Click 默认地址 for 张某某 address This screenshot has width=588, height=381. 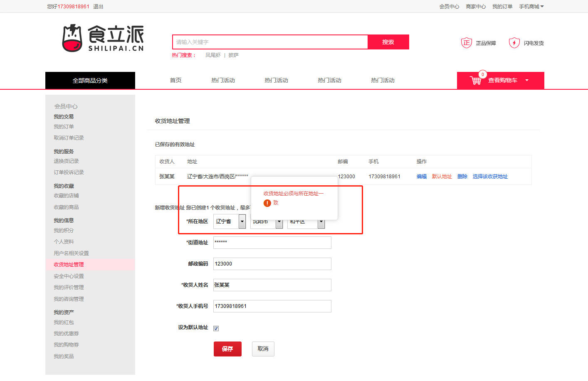coord(442,177)
